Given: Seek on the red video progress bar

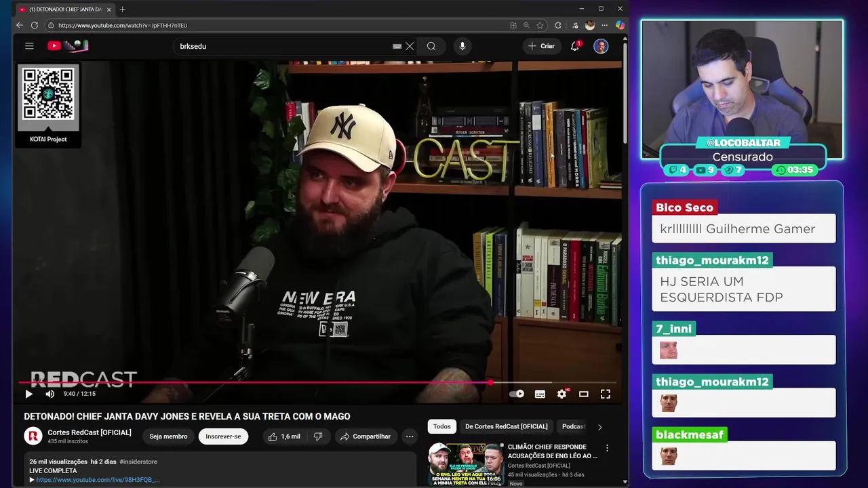Looking at the screenshot, I should (x=317, y=382).
